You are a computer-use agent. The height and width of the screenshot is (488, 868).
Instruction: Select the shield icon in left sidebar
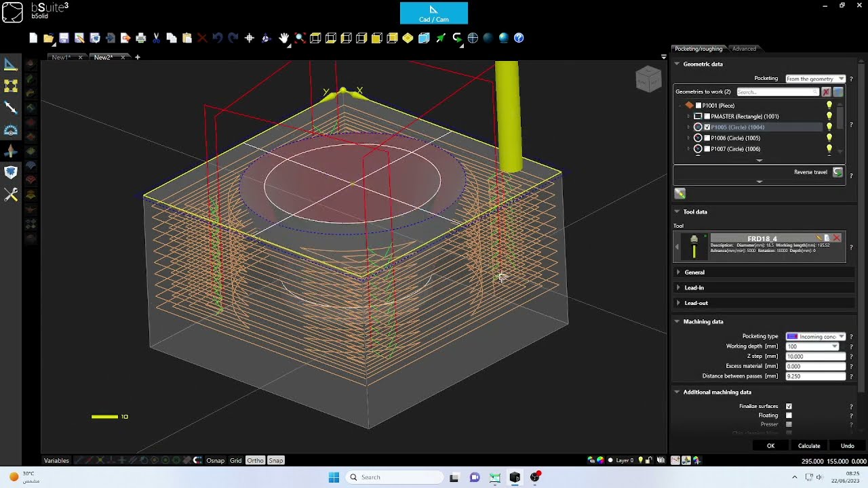[x=11, y=173]
